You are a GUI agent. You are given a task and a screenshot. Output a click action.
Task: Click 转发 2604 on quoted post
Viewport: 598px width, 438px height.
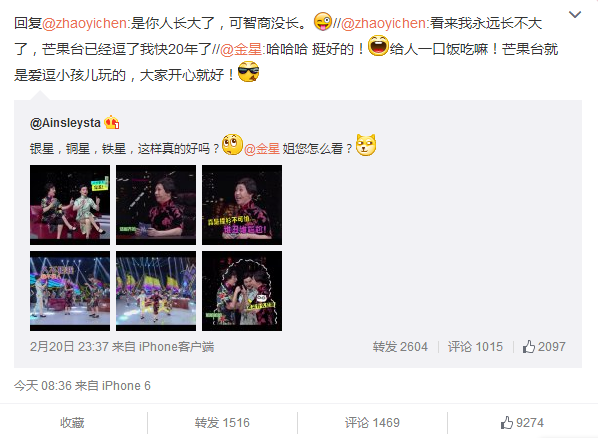pyautogui.click(x=400, y=346)
